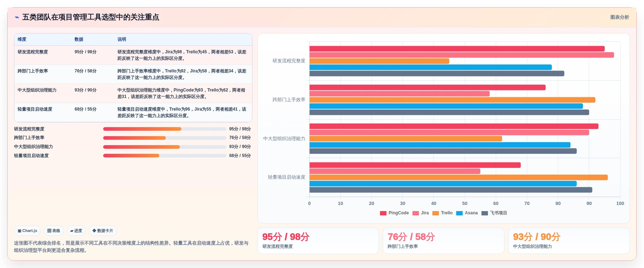Select the 轻量项目启动速度 table row name
This screenshot has width=644, height=268.
coord(35,109)
